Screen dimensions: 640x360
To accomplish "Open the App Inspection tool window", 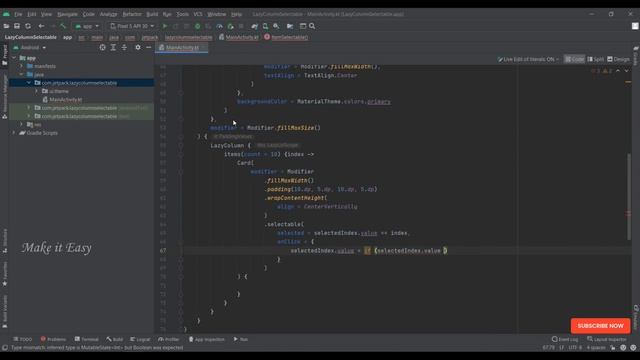I will (207, 339).
